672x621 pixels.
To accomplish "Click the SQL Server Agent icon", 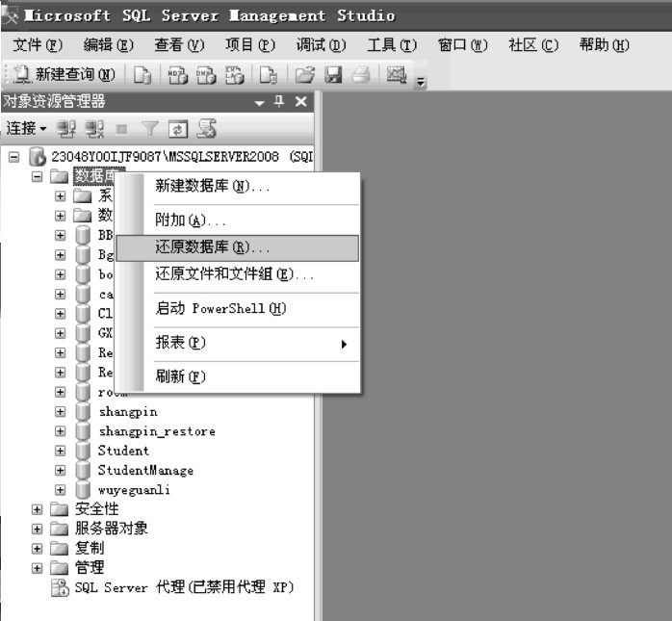I will (x=60, y=587).
